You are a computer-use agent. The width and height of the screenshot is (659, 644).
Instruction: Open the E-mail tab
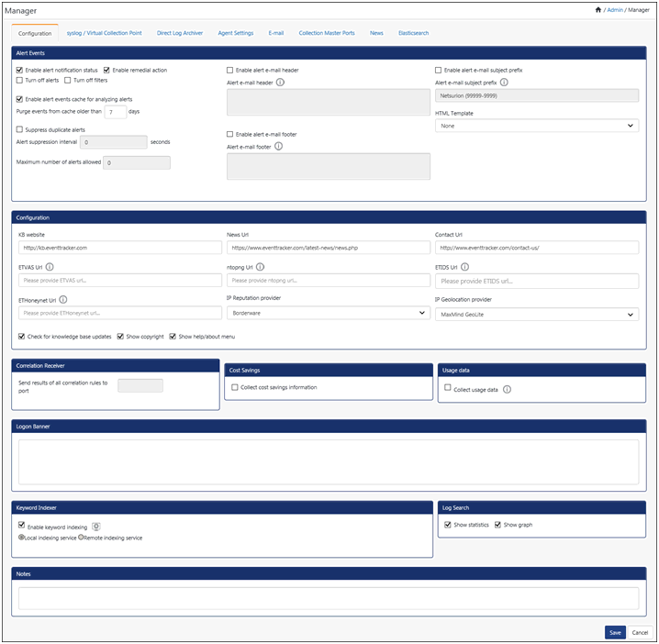point(276,33)
